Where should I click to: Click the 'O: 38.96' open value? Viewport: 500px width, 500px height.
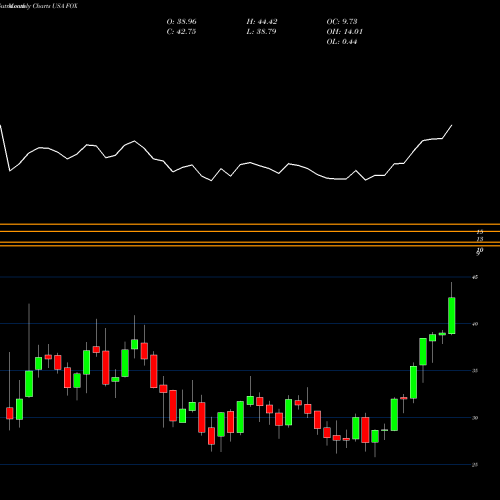181,22
